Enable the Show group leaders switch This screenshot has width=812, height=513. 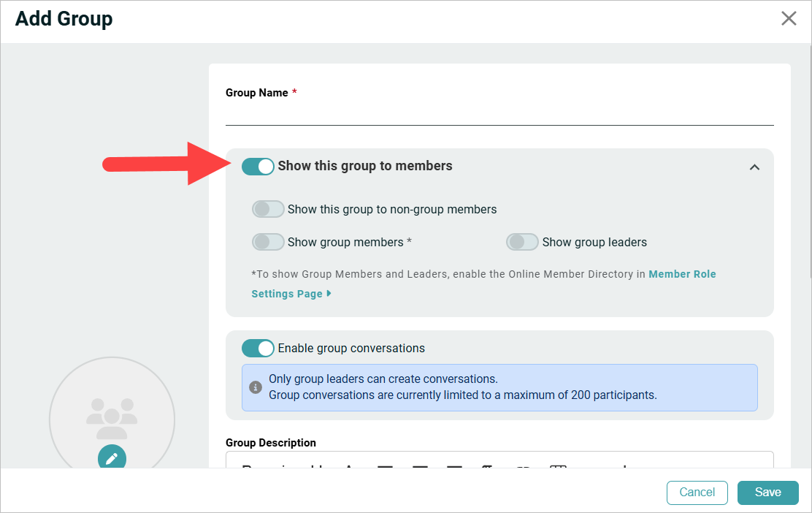click(x=522, y=242)
